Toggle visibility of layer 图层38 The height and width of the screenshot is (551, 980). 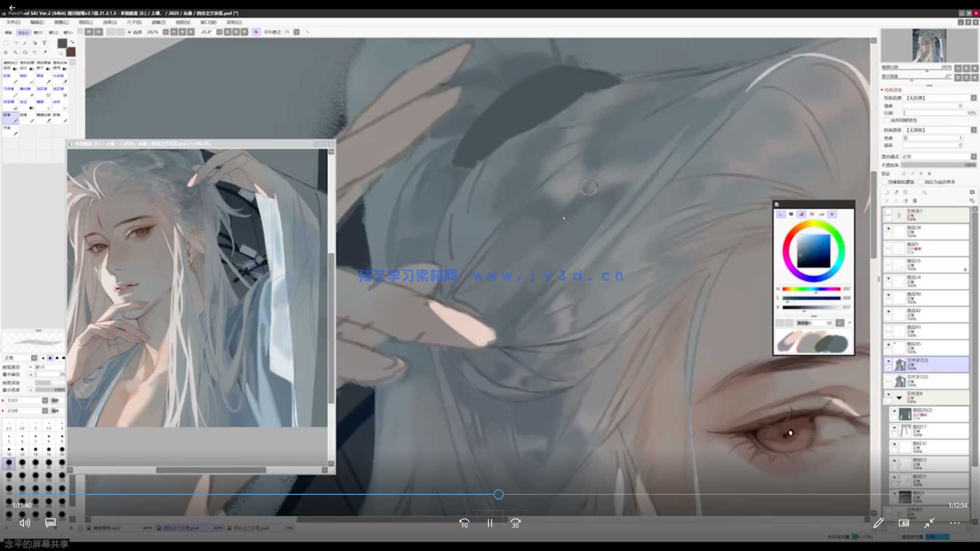(889, 229)
